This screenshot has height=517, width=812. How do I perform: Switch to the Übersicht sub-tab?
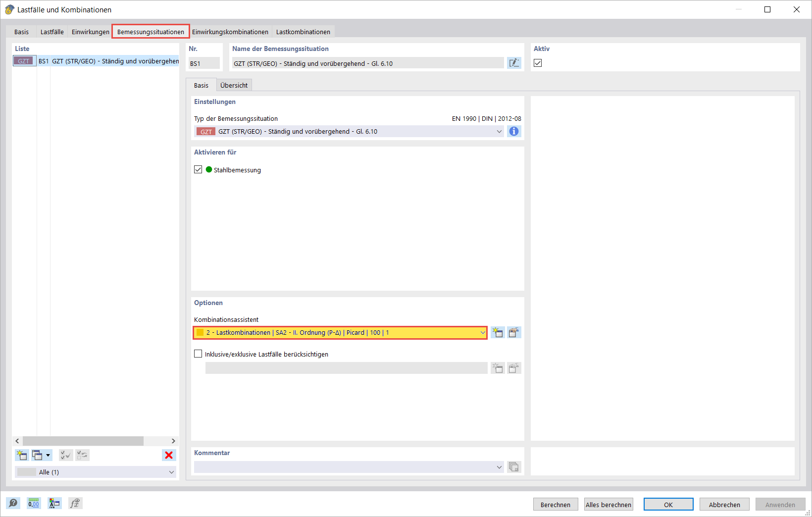[x=234, y=85]
